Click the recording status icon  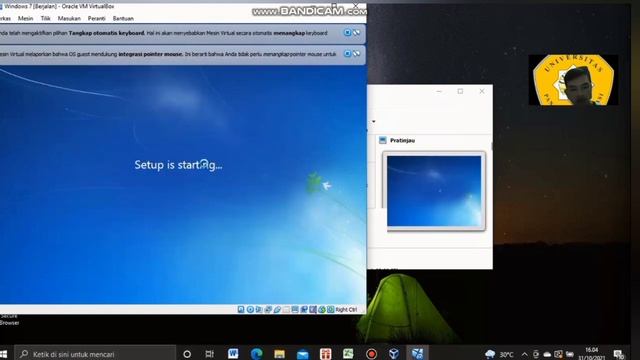(x=304, y=309)
